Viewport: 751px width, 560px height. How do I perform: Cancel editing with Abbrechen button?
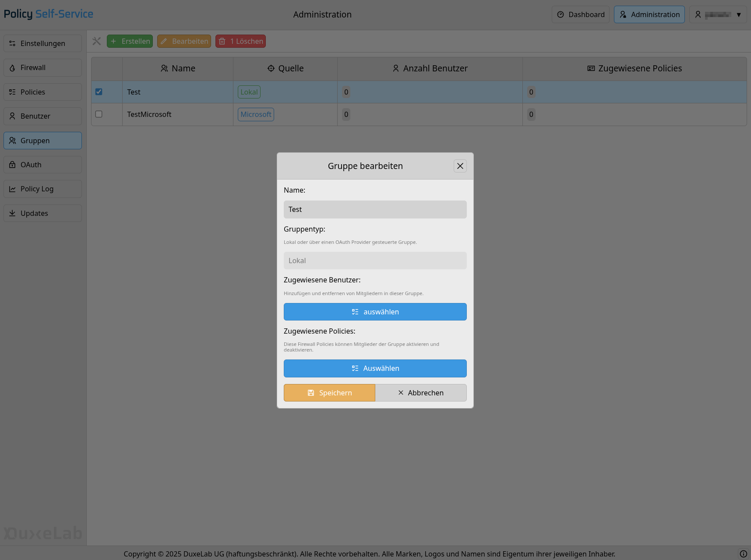tap(421, 393)
